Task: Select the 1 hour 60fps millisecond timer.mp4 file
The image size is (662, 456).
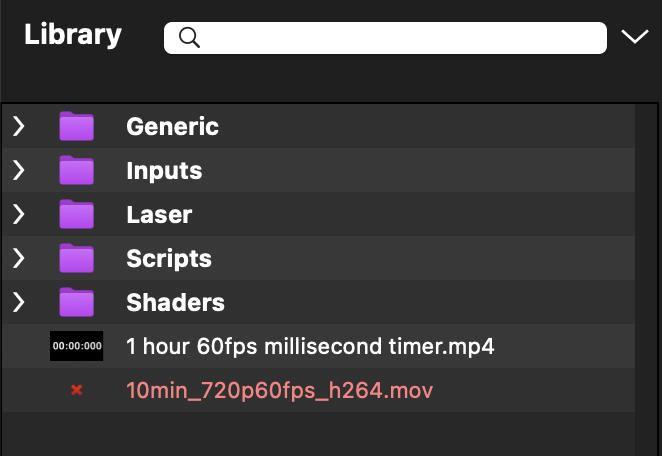Action: point(310,347)
